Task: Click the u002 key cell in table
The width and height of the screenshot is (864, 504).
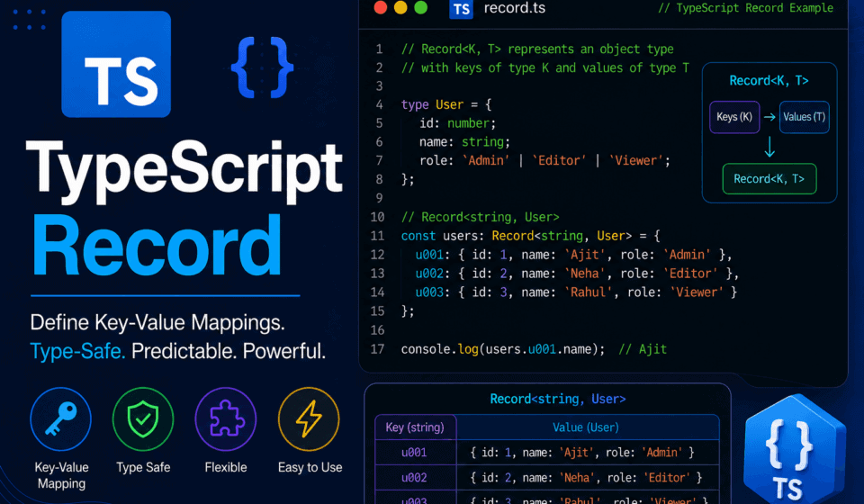Action: 414,478
